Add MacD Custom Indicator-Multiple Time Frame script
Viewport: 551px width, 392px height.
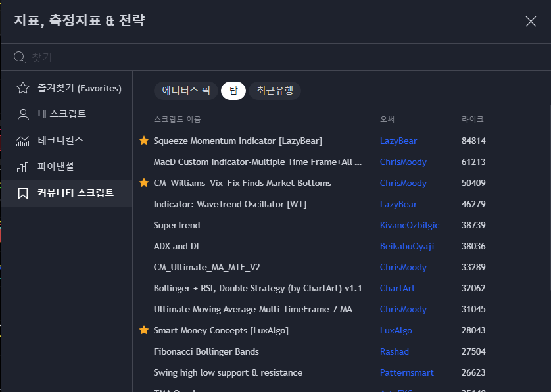(x=257, y=162)
